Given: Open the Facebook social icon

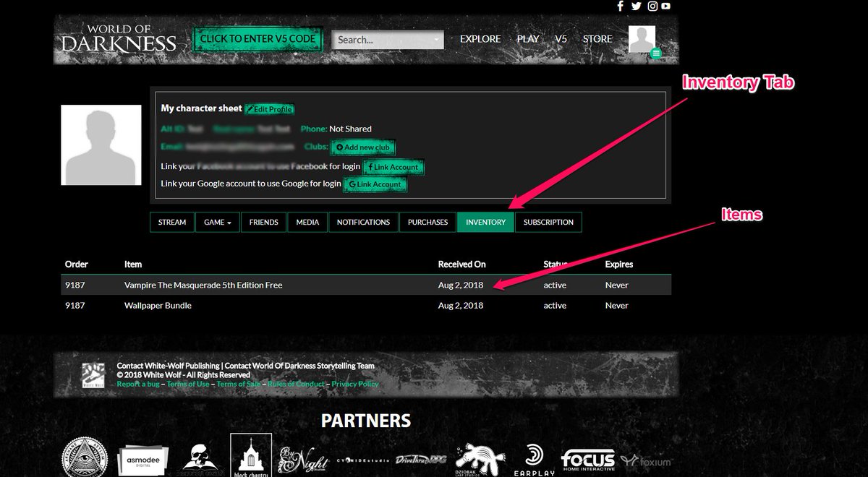Looking at the screenshot, I should pos(620,6).
